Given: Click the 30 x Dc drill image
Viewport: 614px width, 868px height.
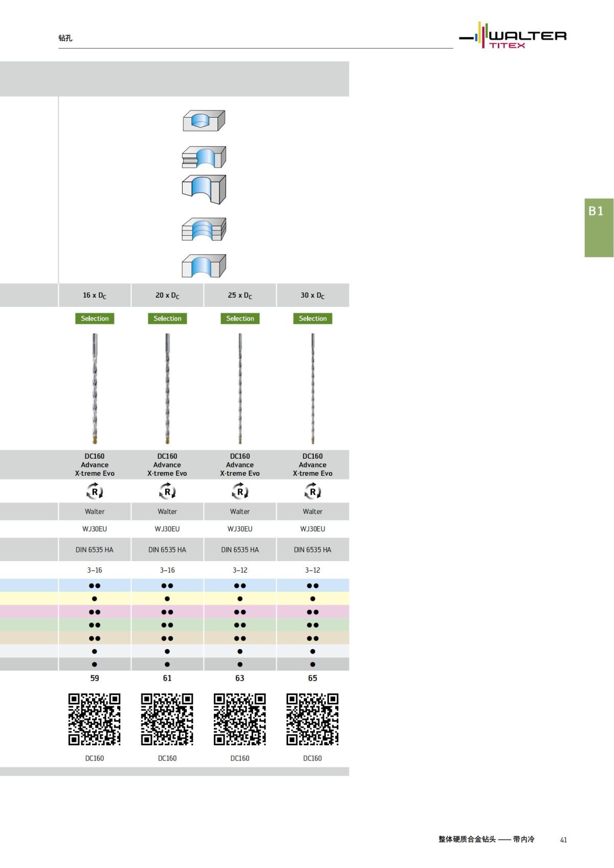Looking at the screenshot, I should click(313, 389).
